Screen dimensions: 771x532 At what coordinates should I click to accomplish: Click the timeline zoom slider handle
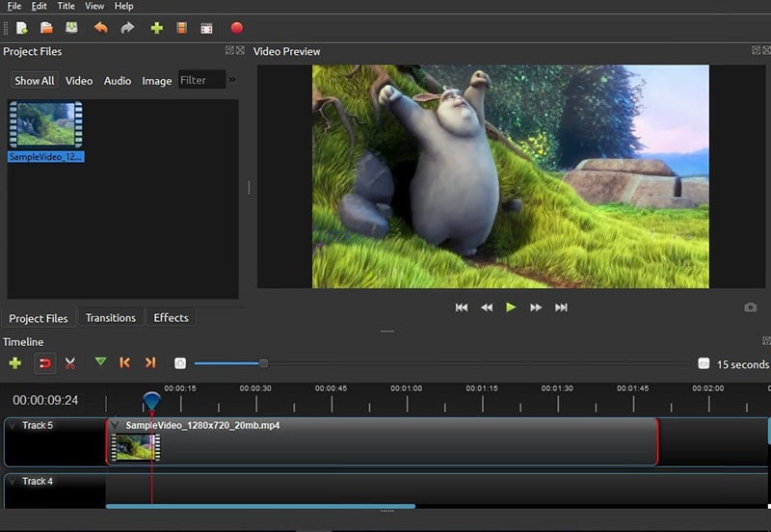263,363
